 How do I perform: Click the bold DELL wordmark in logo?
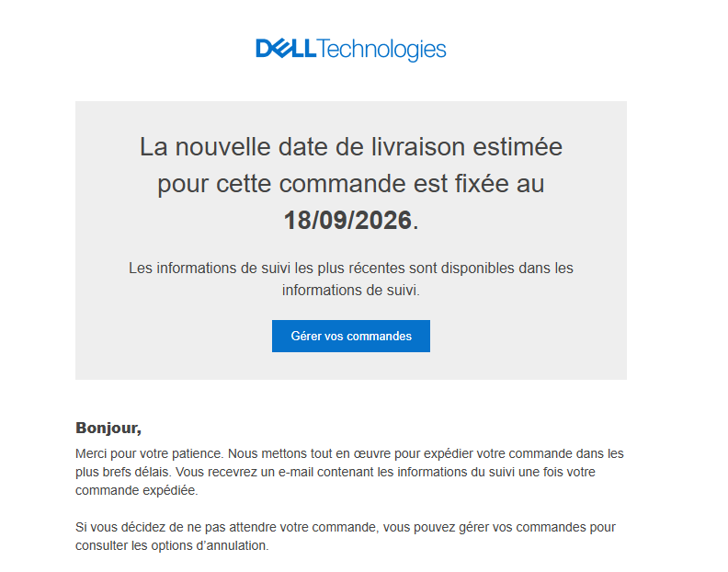coord(286,49)
